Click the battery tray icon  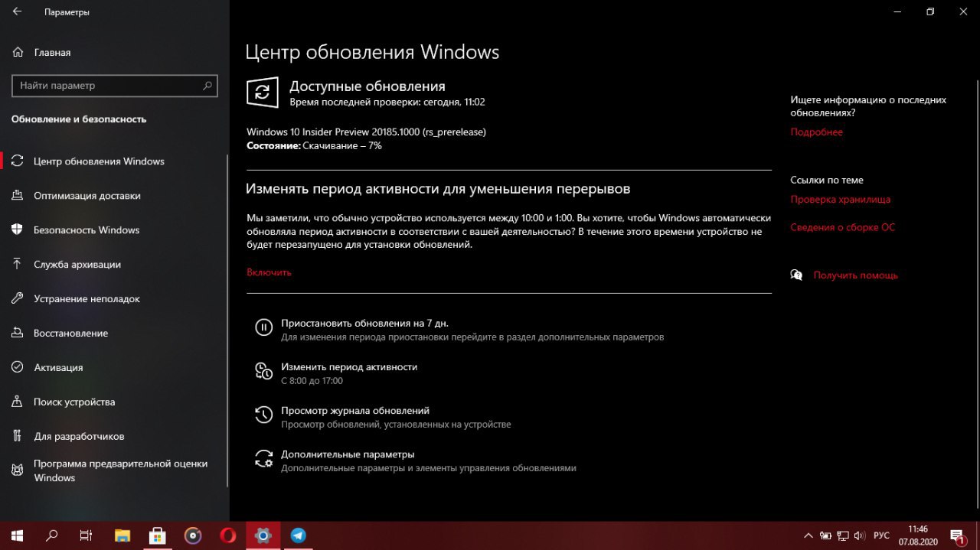pyautogui.click(x=825, y=535)
